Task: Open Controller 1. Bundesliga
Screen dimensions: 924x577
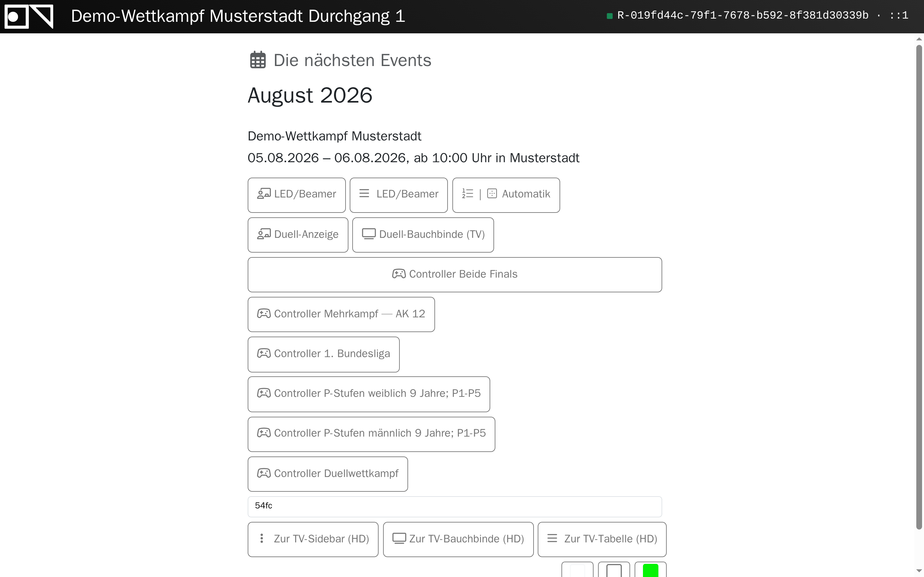Action: (323, 354)
